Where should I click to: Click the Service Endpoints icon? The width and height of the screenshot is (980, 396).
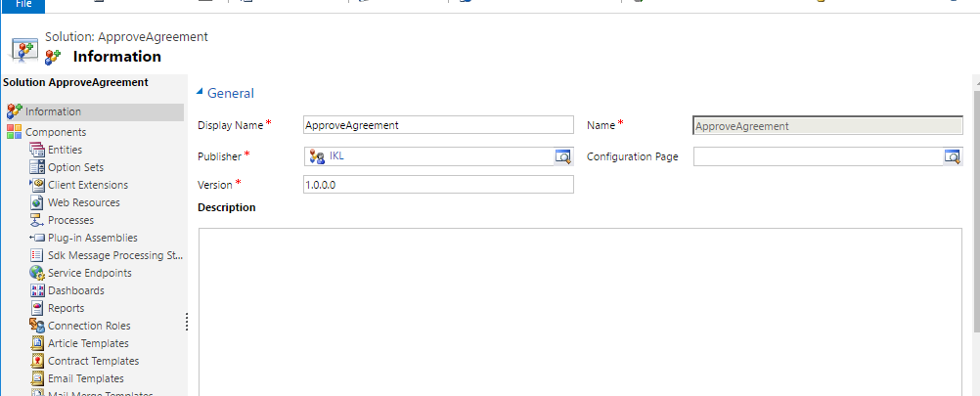click(x=37, y=273)
